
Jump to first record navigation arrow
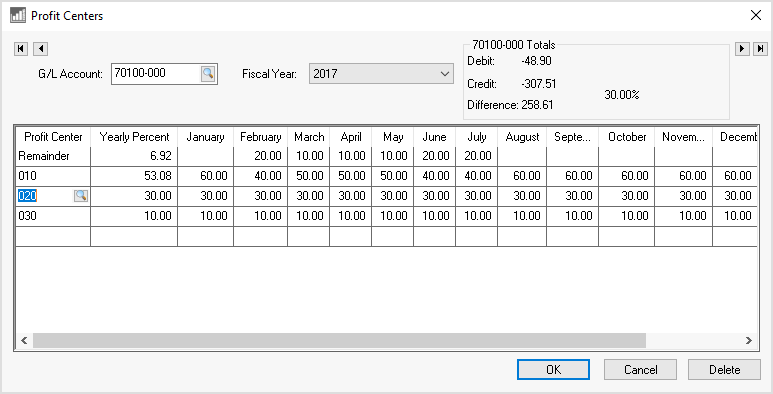tap(21, 49)
